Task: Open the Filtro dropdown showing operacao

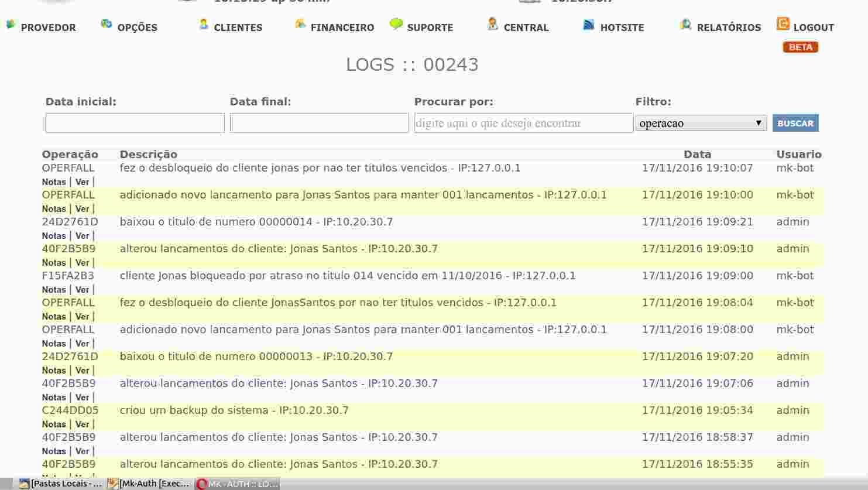Action: coord(701,123)
